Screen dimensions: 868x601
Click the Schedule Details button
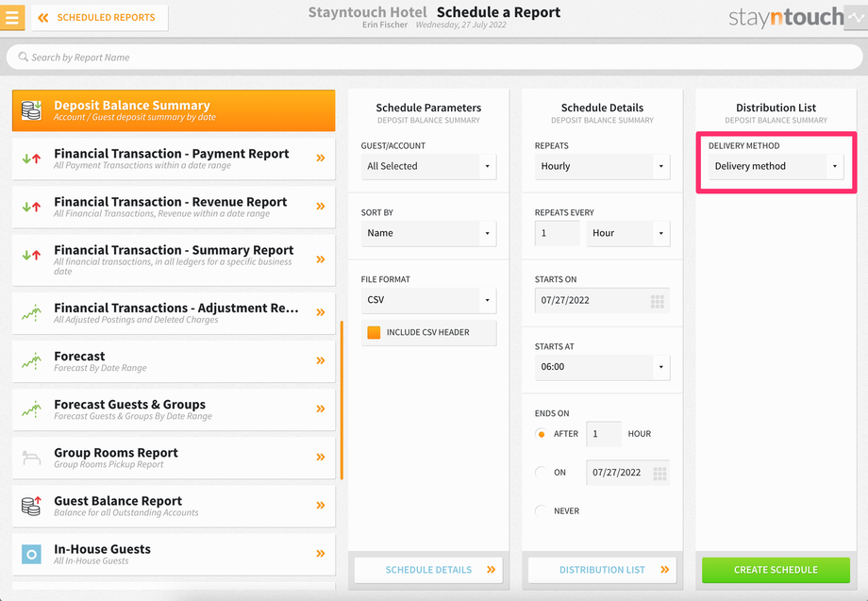pos(428,570)
